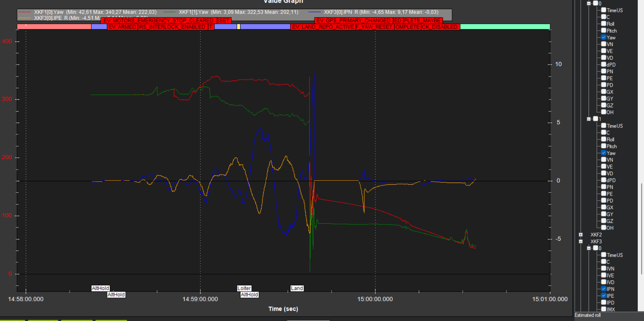644x321 pixels.
Task: Check TimeUS under XKF3 instance 0
Action: click(604, 255)
